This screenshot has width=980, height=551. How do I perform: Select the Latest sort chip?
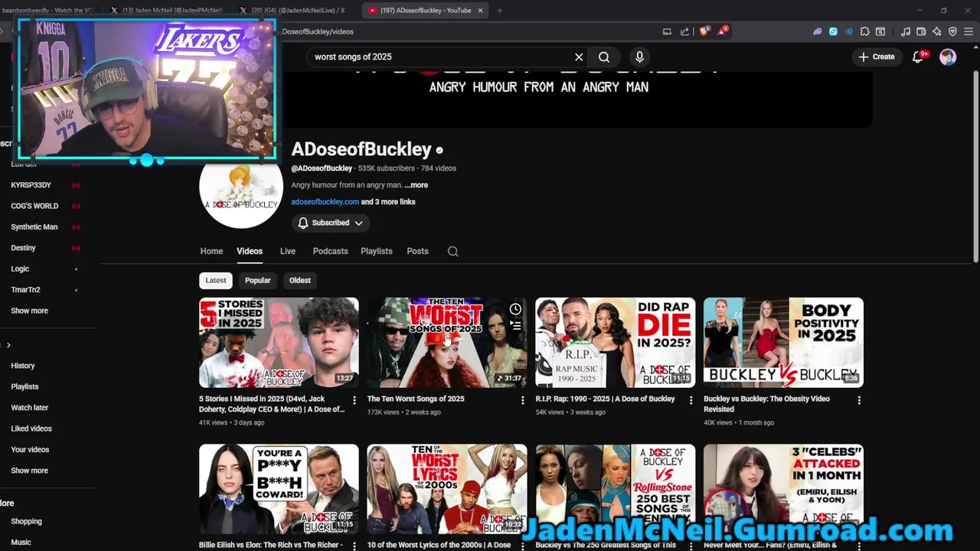point(216,280)
